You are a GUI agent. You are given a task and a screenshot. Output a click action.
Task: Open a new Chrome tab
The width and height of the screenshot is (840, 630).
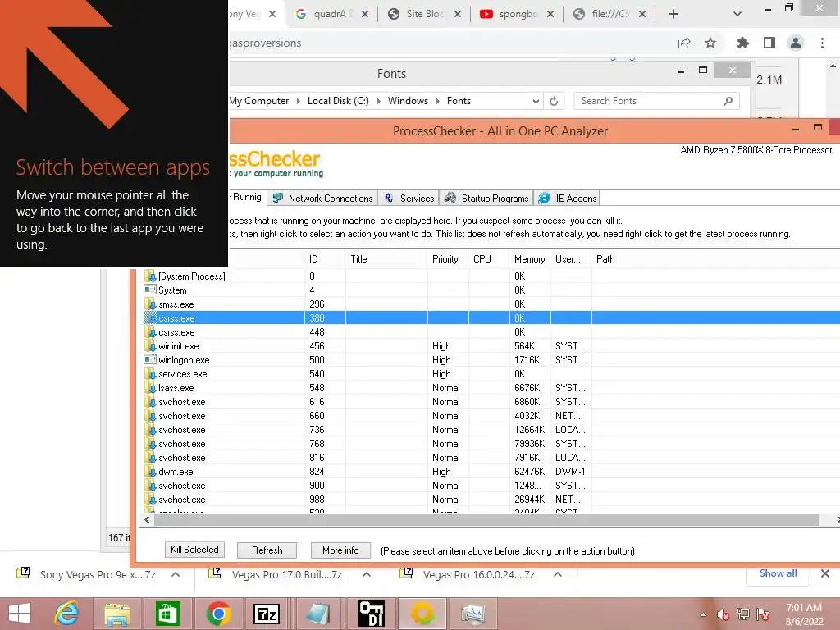[x=673, y=15]
